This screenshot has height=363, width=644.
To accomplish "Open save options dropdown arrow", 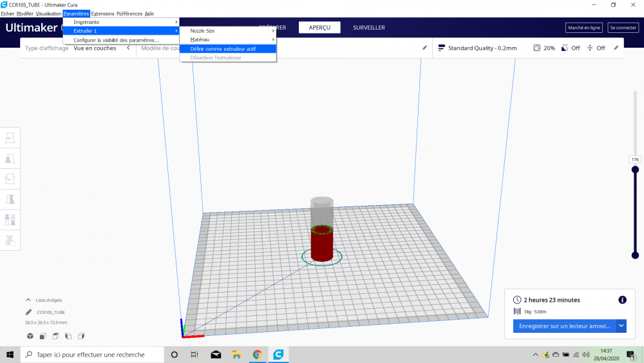I will (621, 326).
